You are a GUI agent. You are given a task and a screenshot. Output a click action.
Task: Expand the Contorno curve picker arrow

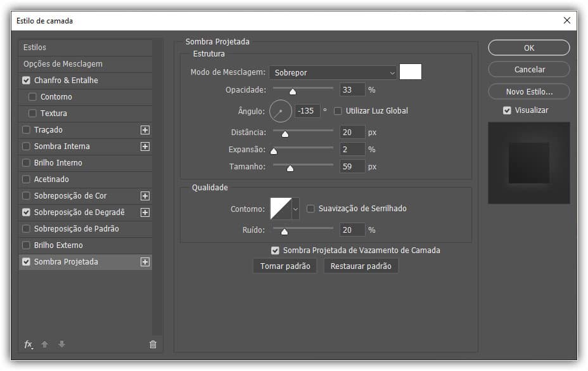295,209
